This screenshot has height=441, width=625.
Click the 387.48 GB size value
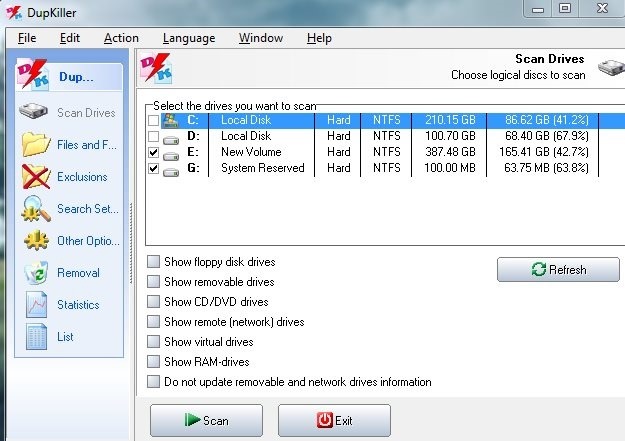click(x=450, y=152)
